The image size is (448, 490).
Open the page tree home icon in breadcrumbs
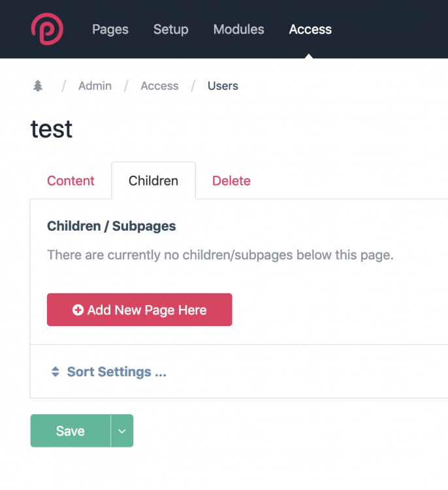point(38,86)
